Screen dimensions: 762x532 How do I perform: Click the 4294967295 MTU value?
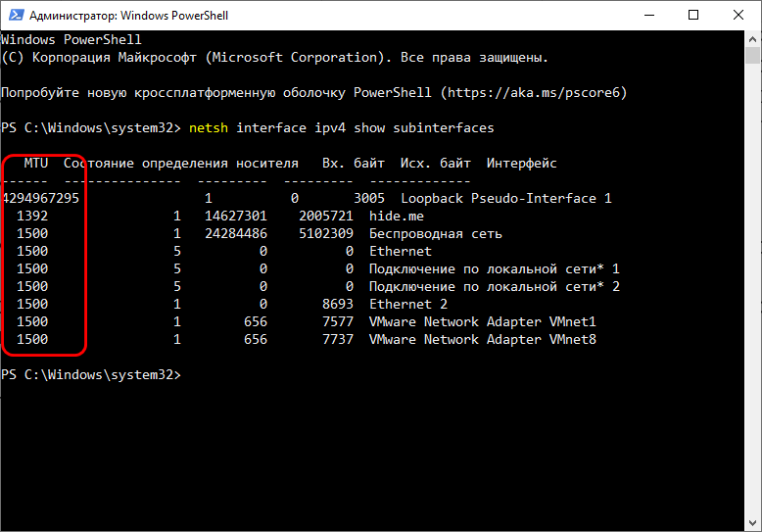[40, 199]
